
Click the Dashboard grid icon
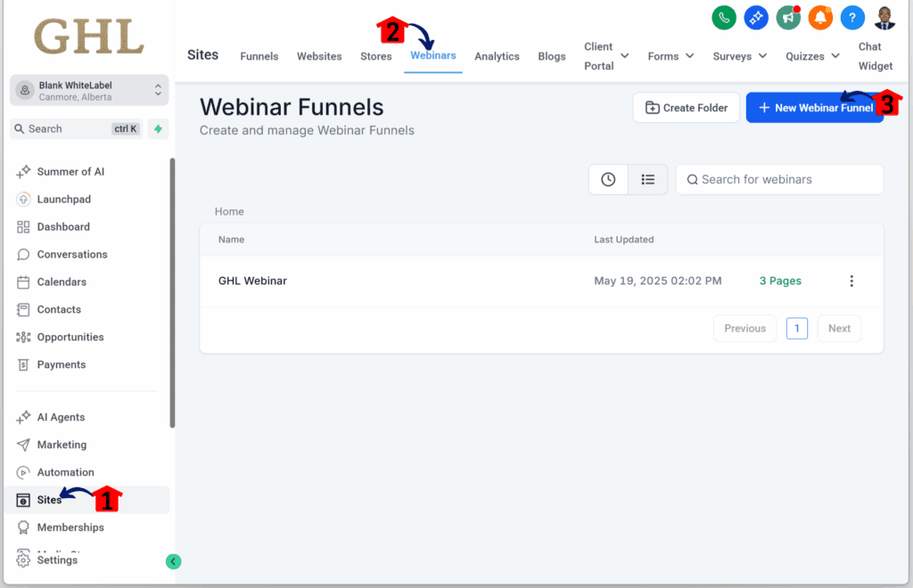(x=22, y=227)
